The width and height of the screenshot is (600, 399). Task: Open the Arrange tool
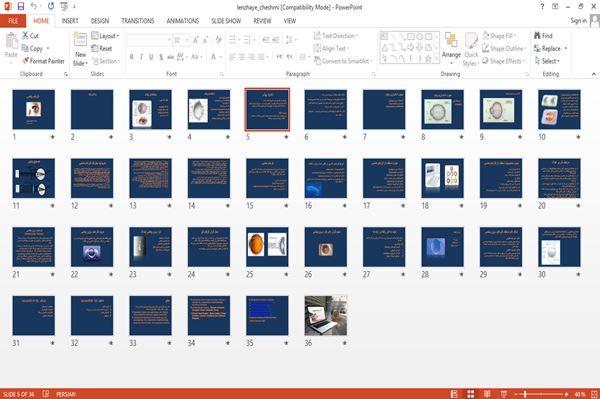click(451, 48)
